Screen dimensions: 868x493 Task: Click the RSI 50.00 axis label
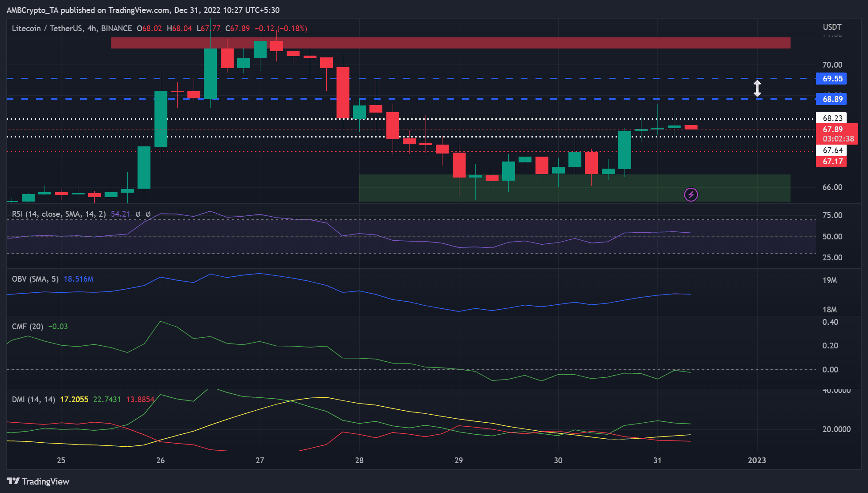[832, 237]
